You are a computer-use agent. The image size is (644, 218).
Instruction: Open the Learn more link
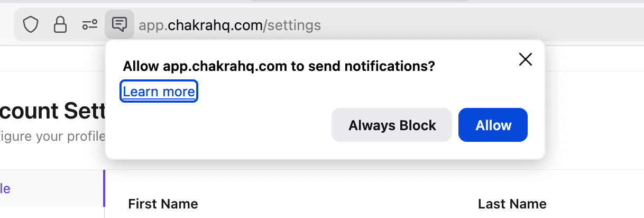tap(159, 92)
